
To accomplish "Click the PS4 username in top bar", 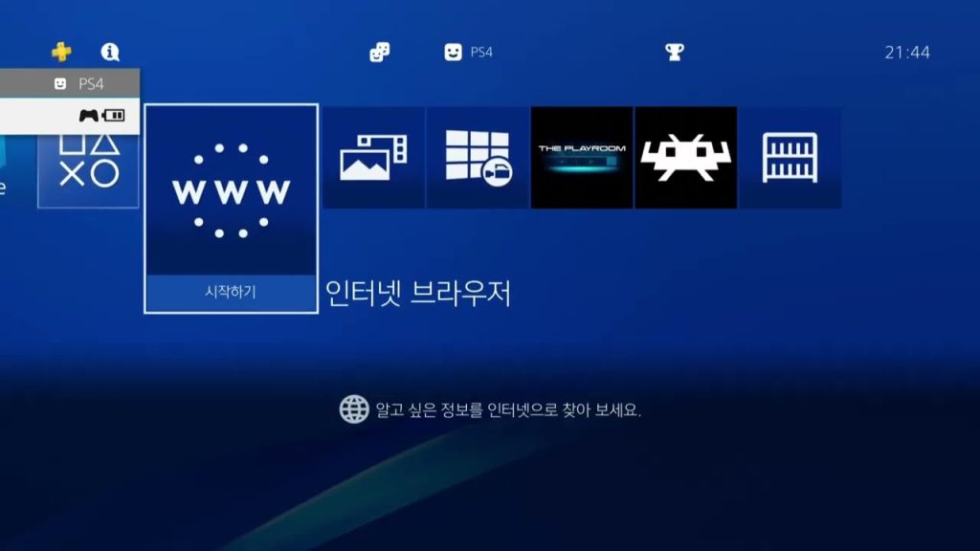I will click(x=481, y=53).
